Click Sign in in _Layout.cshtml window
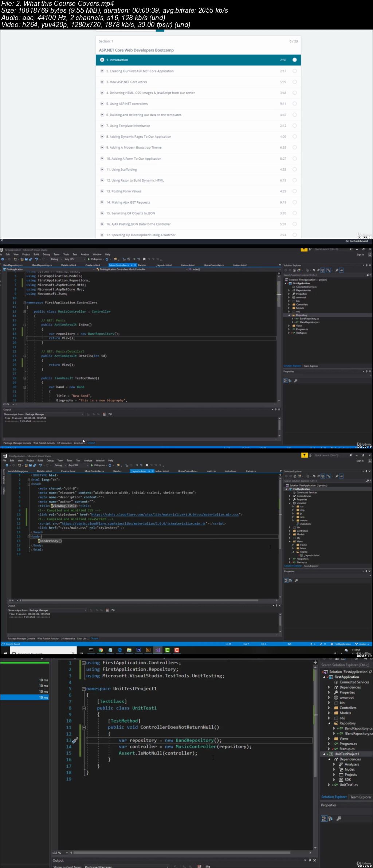The height and width of the screenshot is (868, 373). click(x=360, y=461)
